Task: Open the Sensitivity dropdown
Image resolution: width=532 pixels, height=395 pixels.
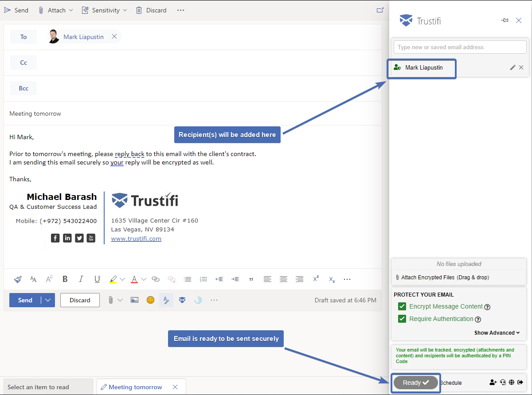Action: pyautogui.click(x=125, y=10)
